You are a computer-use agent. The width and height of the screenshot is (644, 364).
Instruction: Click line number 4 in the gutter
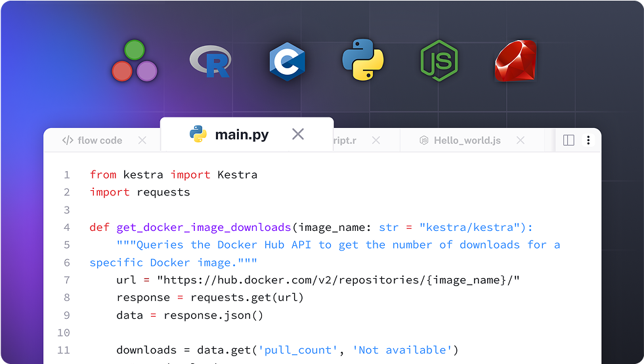(66, 228)
